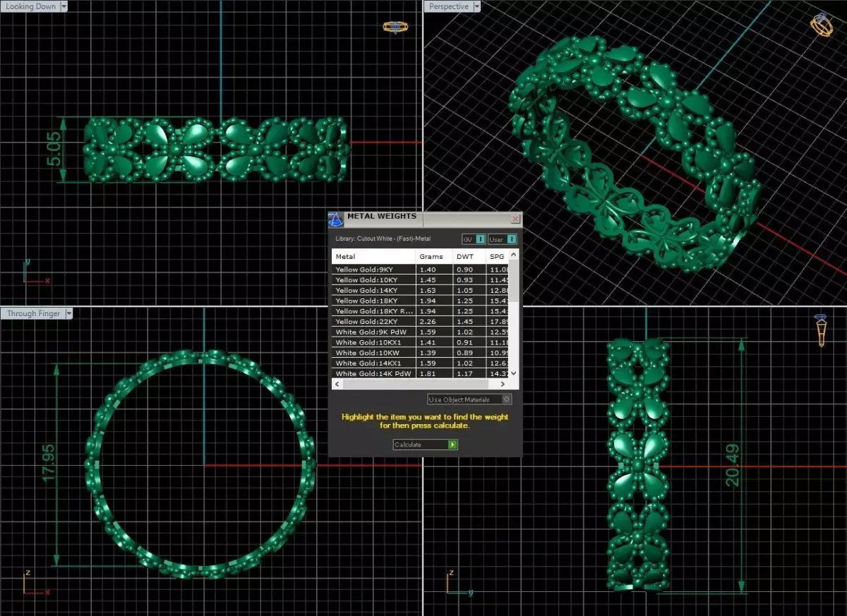
Task: Click the 2.26 grams value
Action: click(x=428, y=322)
